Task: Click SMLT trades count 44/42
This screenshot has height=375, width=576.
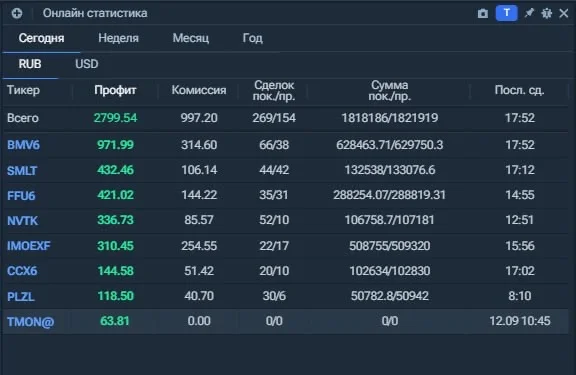Action: 274,170
